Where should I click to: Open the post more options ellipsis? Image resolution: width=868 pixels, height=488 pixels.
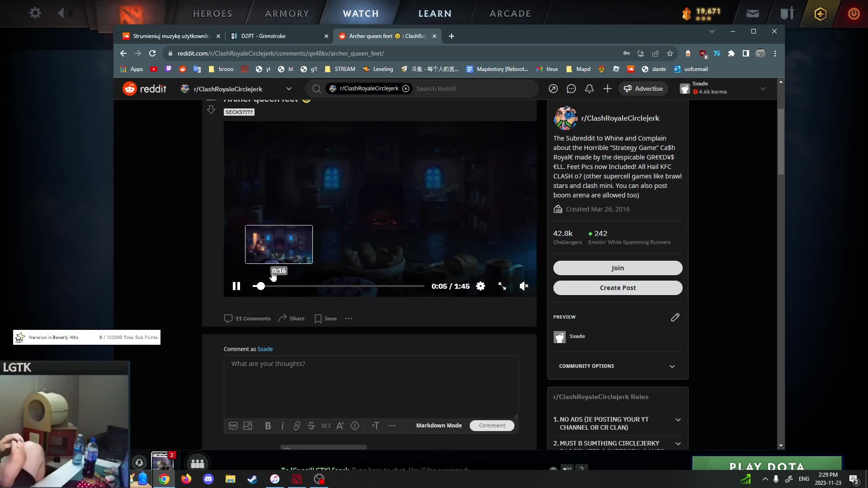point(349,319)
